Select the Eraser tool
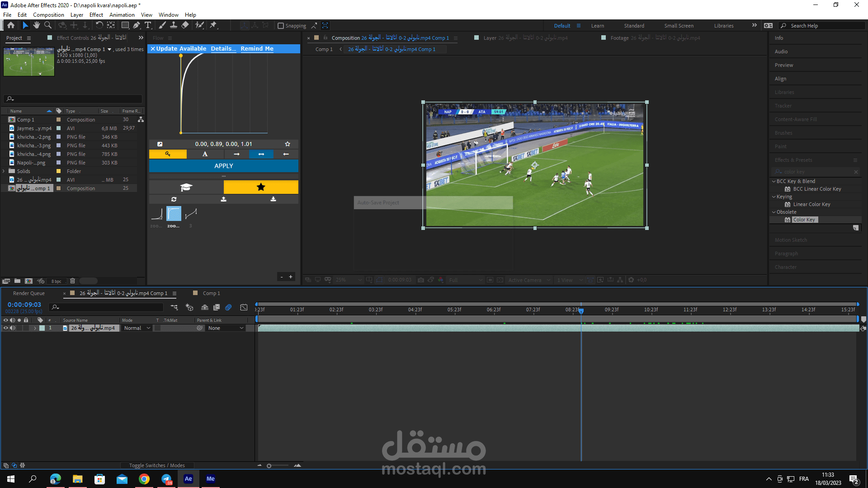Image resolution: width=868 pixels, height=488 pixels. [185, 25]
